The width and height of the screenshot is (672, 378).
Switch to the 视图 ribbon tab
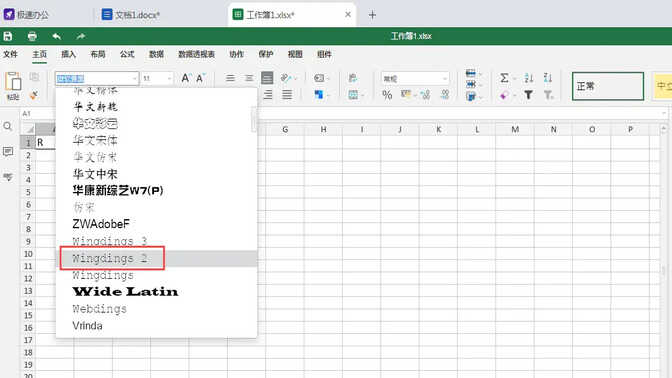[x=295, y=54]
